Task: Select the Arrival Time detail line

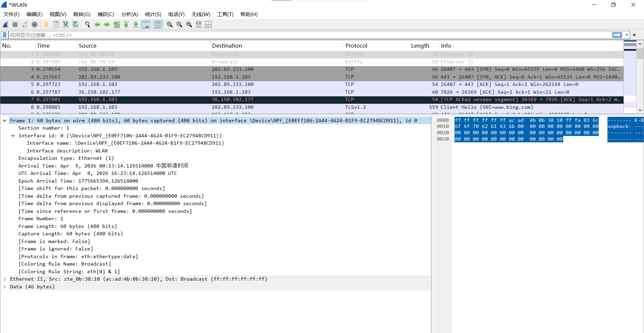Action: click(x=103, y=166)
